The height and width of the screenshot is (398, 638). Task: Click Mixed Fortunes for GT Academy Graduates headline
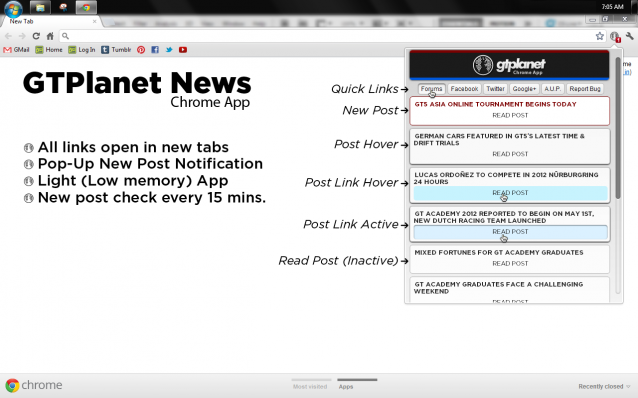[x=498, y=253]
